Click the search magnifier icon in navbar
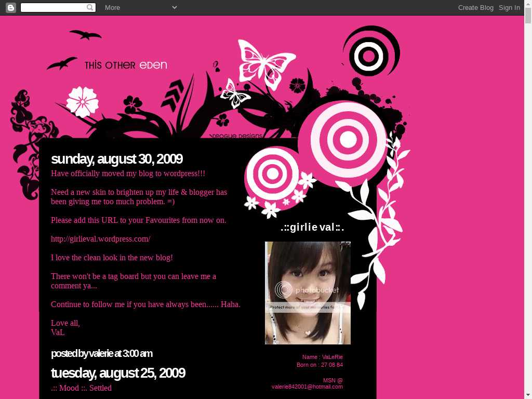 (x=90, y=7)
